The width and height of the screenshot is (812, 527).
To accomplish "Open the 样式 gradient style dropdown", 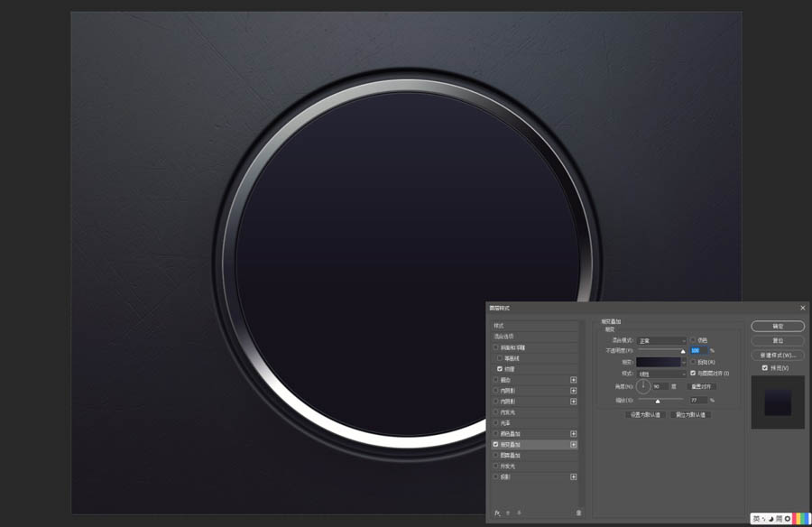I will tap(662, 373).
